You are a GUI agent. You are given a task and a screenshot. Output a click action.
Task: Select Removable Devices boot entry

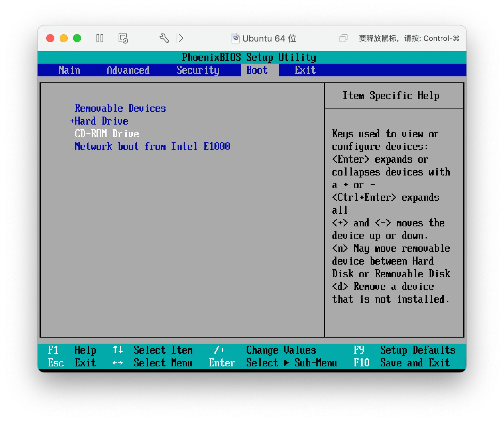120,108
